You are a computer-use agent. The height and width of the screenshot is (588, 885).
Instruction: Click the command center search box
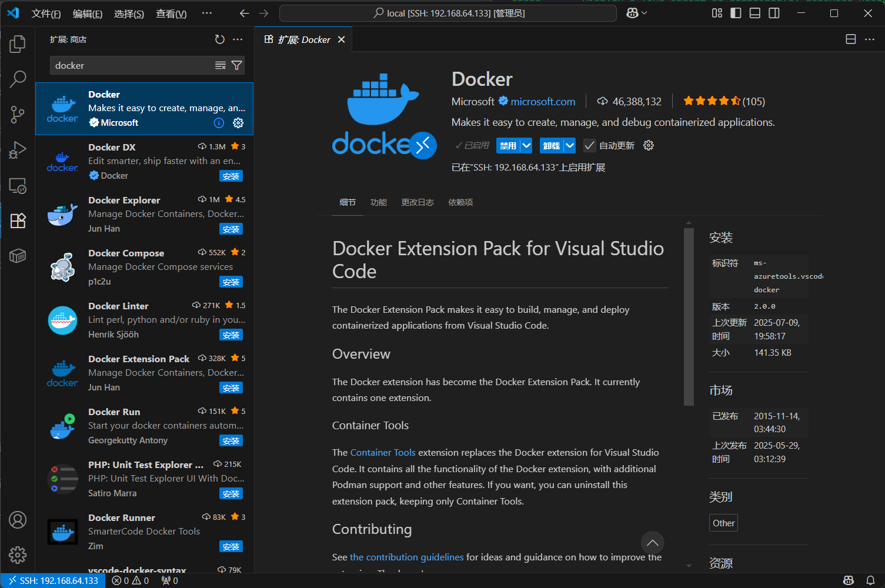point(448,13)
